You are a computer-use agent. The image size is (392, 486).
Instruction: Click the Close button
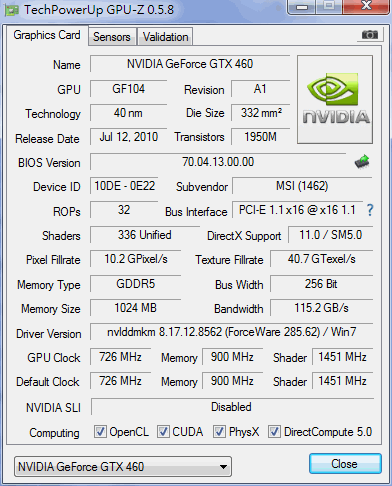[345, 464]
